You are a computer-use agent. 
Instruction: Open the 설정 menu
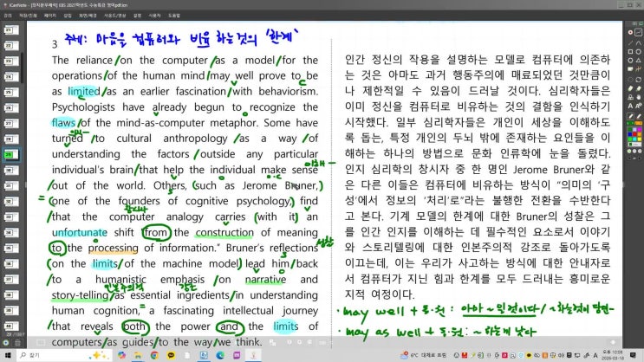(x=136, y=16)
